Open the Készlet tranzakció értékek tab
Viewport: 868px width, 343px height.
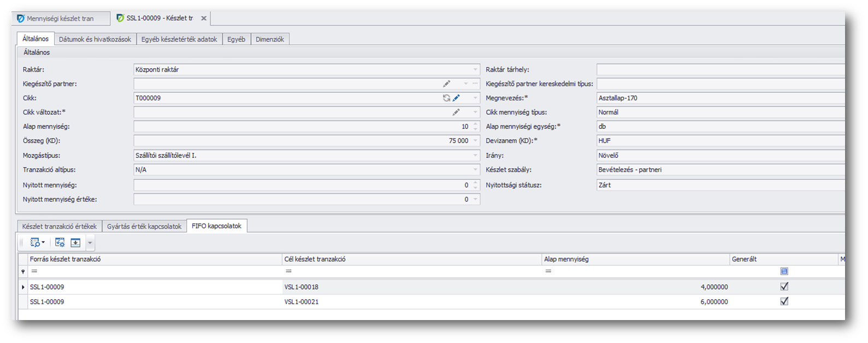(60, 226)
